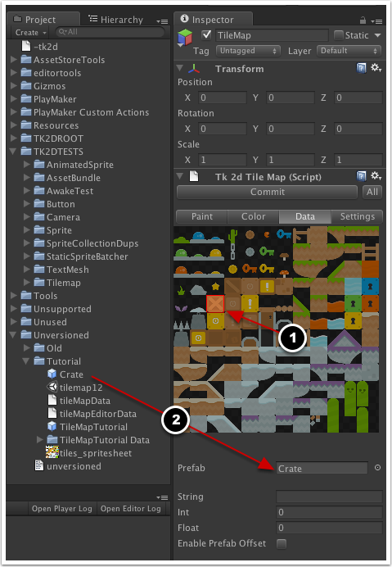Collapse the TK2DTESTS folder
This screenshot has height=567, width=392.
[x=13, y=151]
